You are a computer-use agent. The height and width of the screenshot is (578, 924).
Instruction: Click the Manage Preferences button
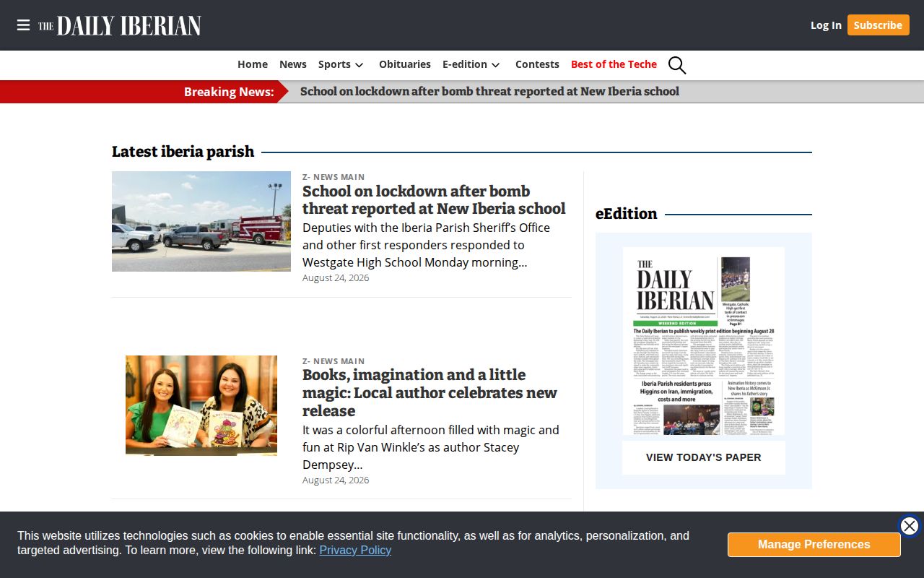pyautogui.click(x=814, y=545)
